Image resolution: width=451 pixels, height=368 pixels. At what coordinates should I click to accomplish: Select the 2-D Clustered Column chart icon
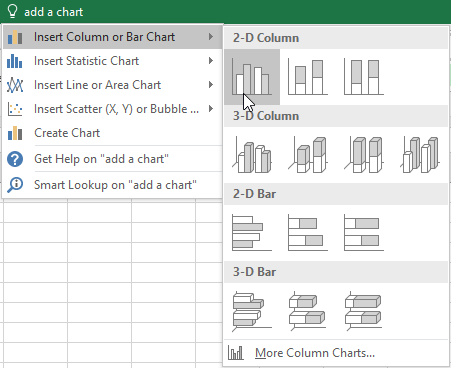(x=252, y=77)
